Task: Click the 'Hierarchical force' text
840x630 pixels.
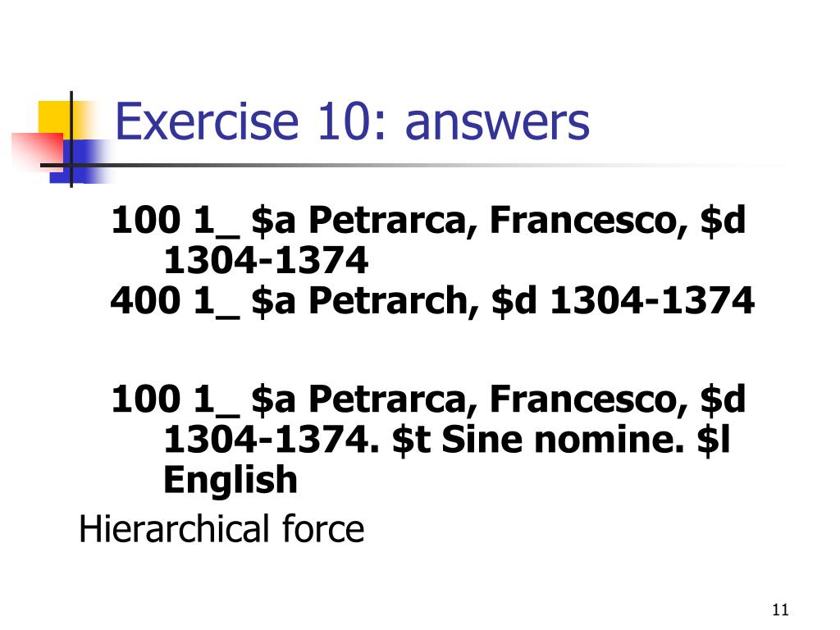Action: tap(221, 529)
